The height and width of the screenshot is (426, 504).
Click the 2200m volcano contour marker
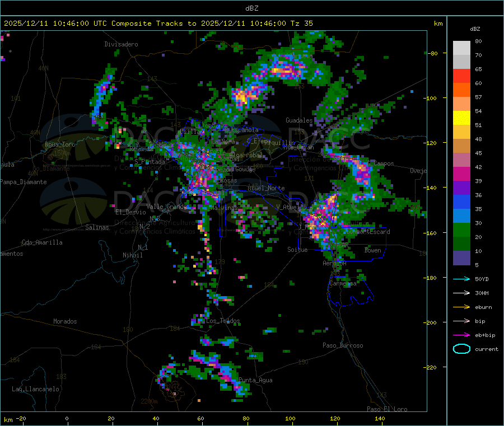tap(149, 401)
